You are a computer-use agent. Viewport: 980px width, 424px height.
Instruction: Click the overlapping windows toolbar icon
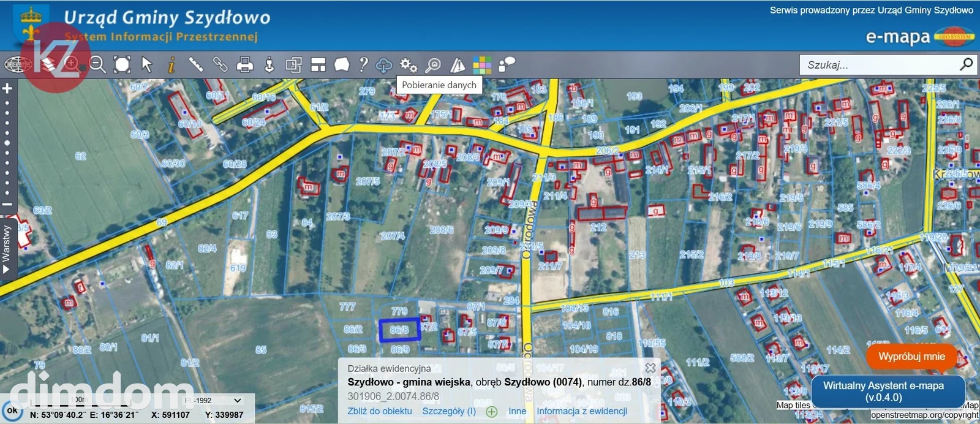pos(294,64)
